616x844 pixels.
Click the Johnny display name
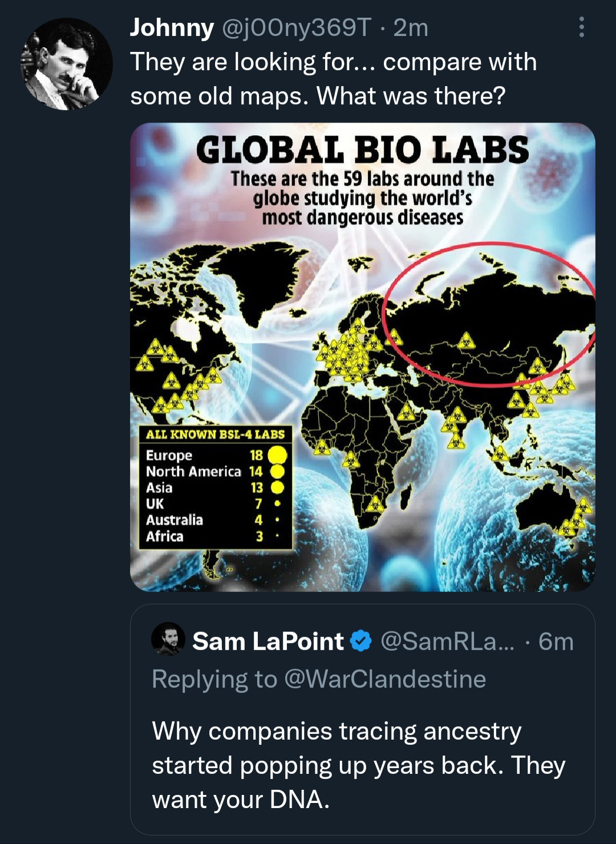pyautogui.click(x=172, y=27)
